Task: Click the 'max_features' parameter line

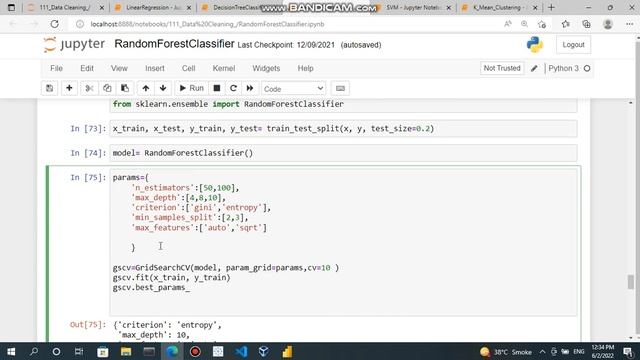Action: click(199, 228)
